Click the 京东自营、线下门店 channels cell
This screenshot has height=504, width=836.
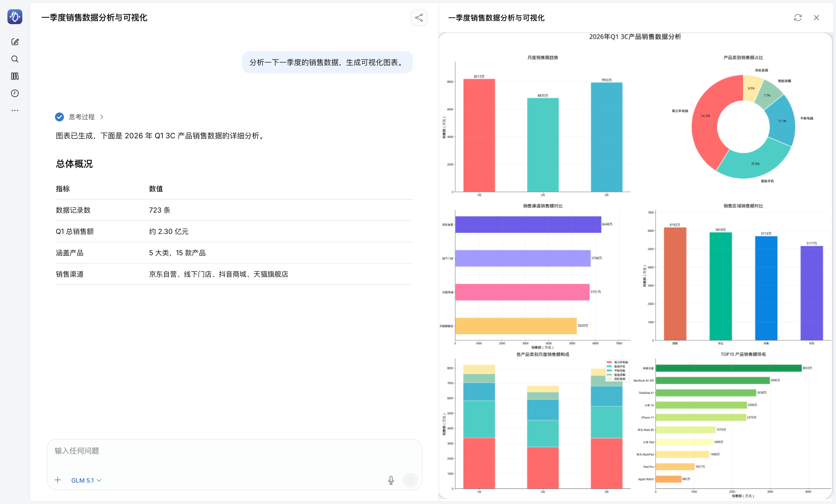(219, 274)
